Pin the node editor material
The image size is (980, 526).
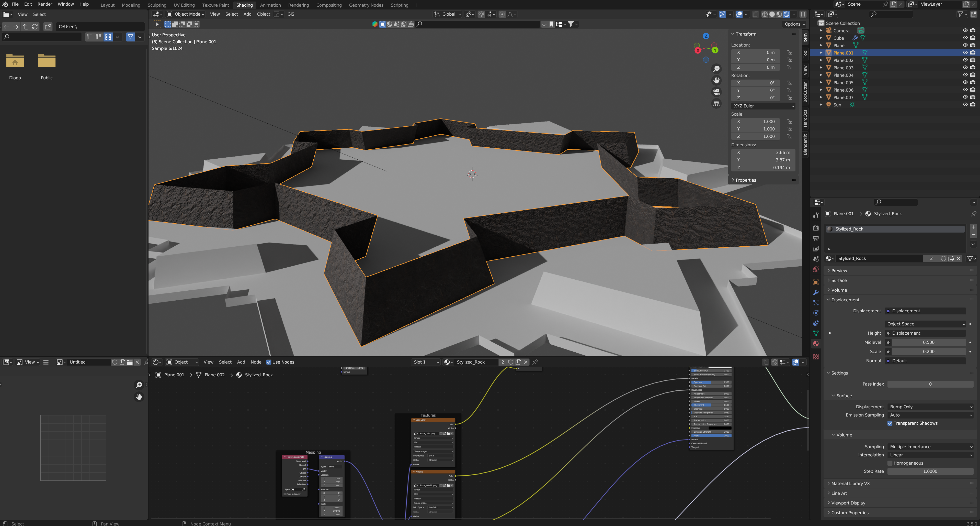click(x=535, y=362)
